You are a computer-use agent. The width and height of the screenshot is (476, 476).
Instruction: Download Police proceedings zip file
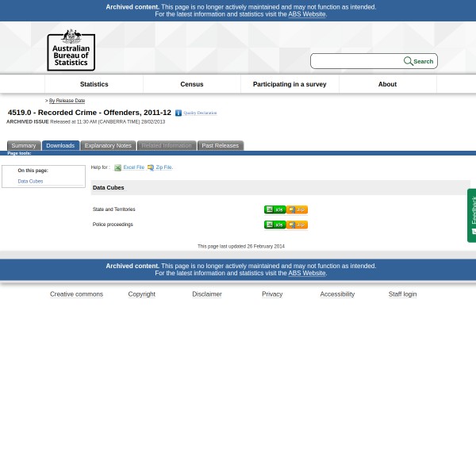pos(297,225)
